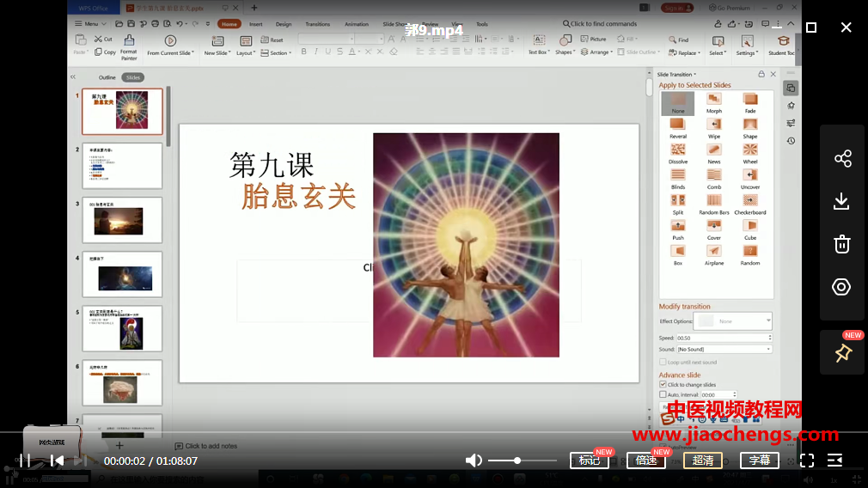Toggle Loop until next sound checkbox

(663, 362)
